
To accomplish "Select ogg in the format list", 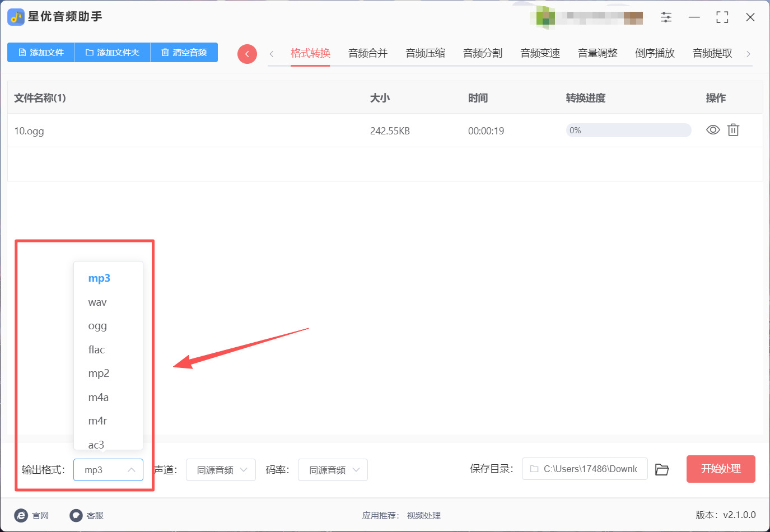I will tap(108, 326).
